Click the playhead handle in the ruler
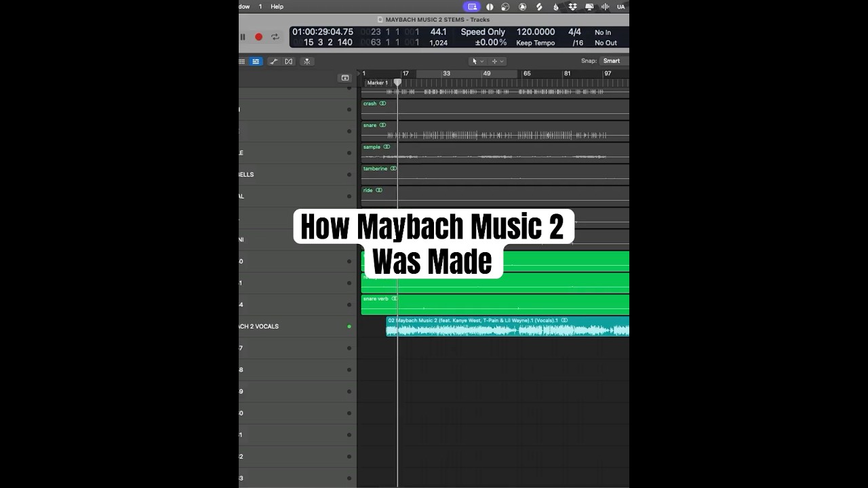868x488 pixels. [x=397, y=83]
